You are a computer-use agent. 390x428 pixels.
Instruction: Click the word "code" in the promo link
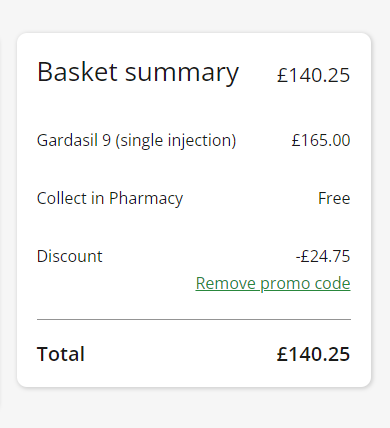[332, 283]
